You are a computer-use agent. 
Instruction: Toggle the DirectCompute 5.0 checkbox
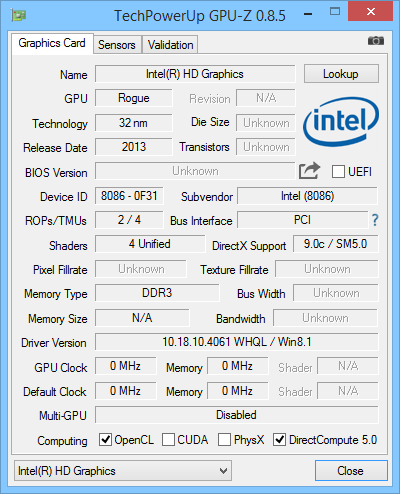(x=279, y=440)
